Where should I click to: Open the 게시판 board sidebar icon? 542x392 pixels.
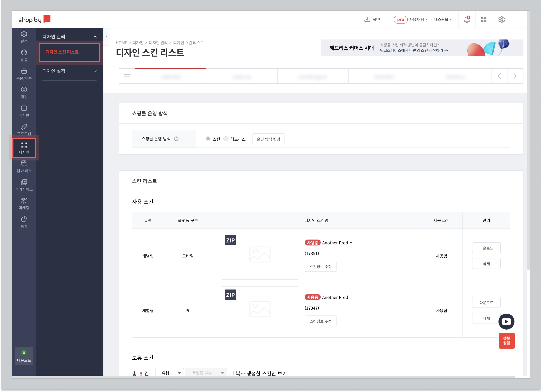tap(24, 111)
